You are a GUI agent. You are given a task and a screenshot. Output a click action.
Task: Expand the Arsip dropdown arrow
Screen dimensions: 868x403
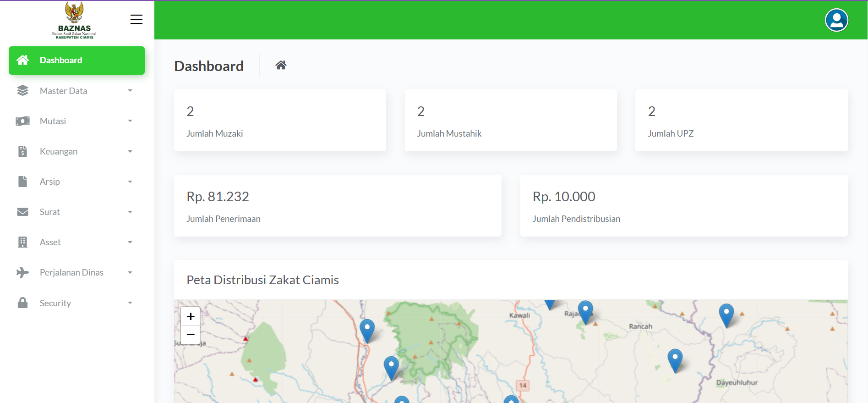click(x=130, y=182)
